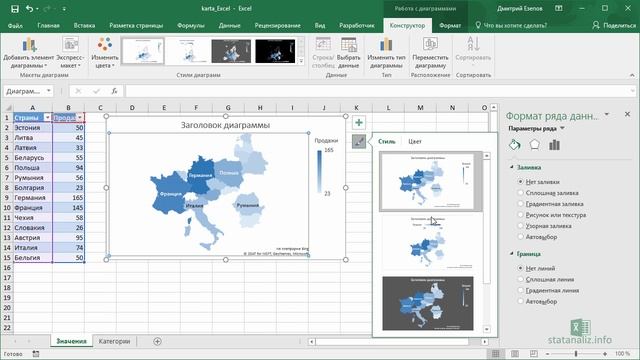Close the Format Data Series pane
Screen dimensions: 640x360
point(627,114)
